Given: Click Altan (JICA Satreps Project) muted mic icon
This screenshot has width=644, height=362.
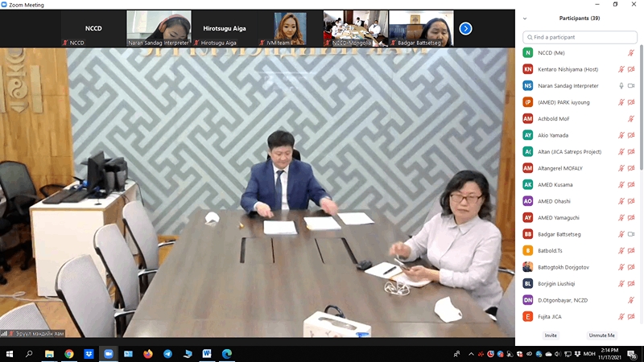Looking at the screenshot, I should click(x=621, y=152).
